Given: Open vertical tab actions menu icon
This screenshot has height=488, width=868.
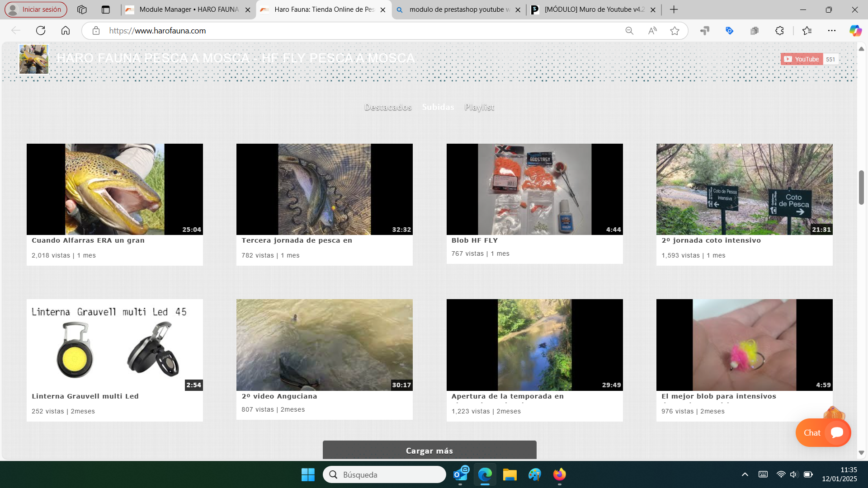Looking at the screenshot, I should (105, 9).
